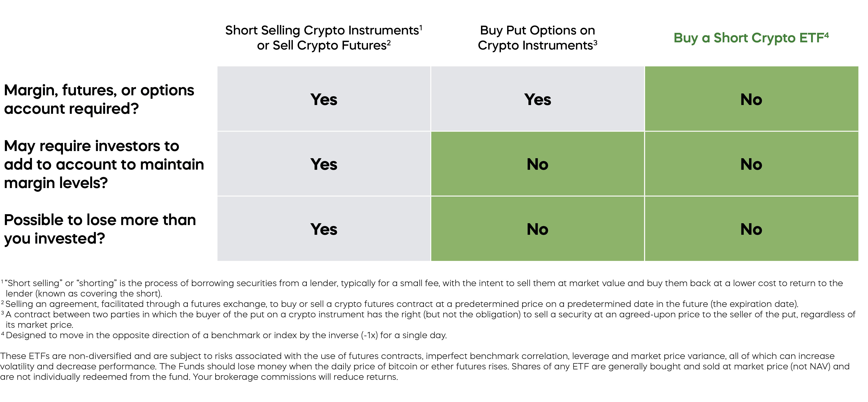Click No under Put Options for margin levels
The width and height of the screenshot is (868, 402).
point(537,164)
